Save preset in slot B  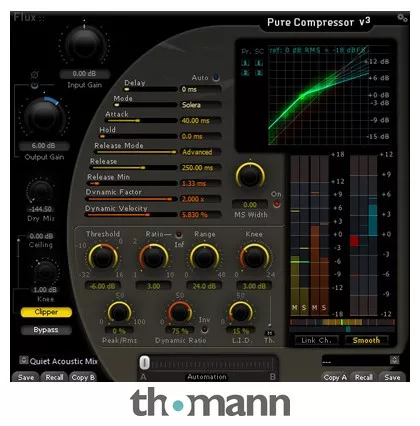pyautogui.click(x=392, y=377)
